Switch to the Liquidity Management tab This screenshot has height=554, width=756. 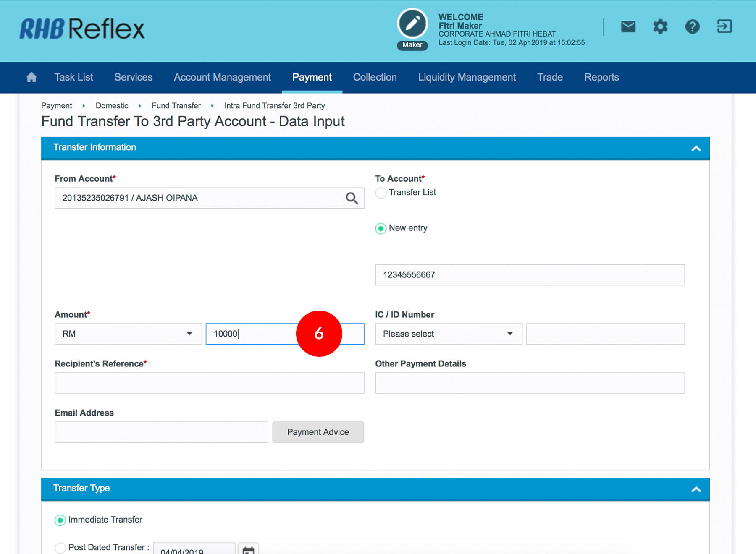click(x=467, y=77)
